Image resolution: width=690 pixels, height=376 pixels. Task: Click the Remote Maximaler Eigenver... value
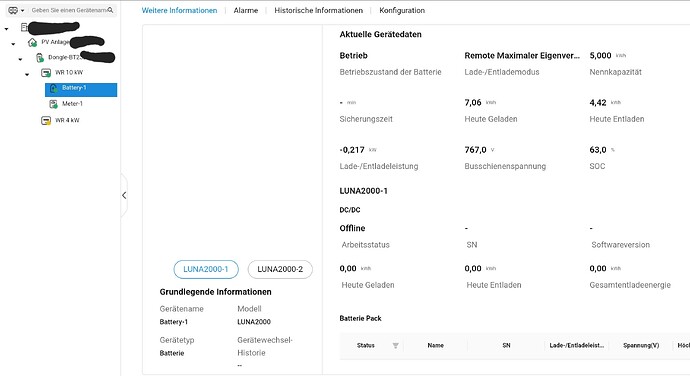point(522,55)
